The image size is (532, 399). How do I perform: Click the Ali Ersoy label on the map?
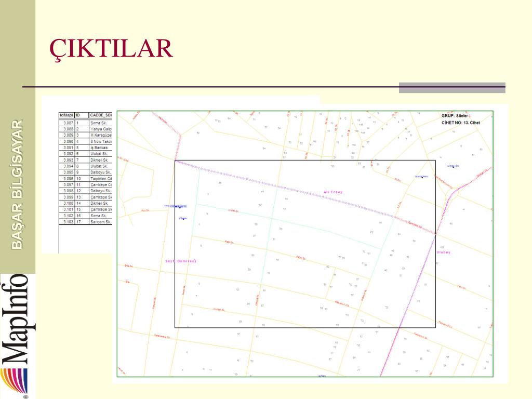point(333,192)
